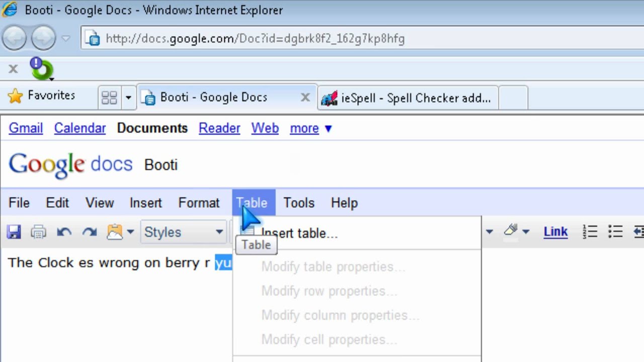Select Modify row properties menu entry
644x362 pixels.
tap(357, 291)
